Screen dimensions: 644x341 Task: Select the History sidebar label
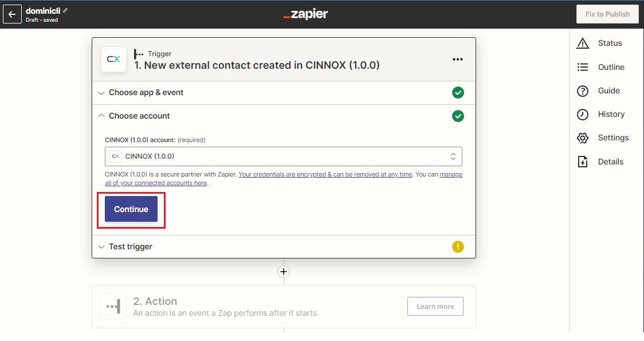point(611,114)
